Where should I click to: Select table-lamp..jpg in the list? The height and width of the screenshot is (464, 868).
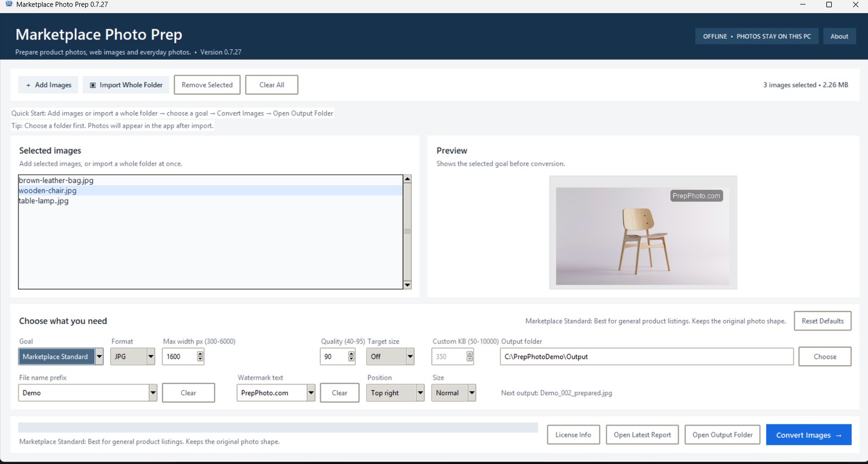click(x=210, y=201)
